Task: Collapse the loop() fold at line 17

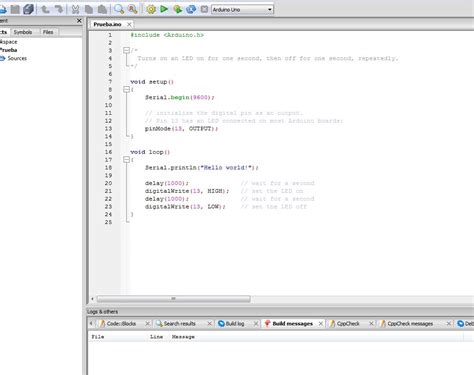Action: pyautogui.click(x=126, y=160)
